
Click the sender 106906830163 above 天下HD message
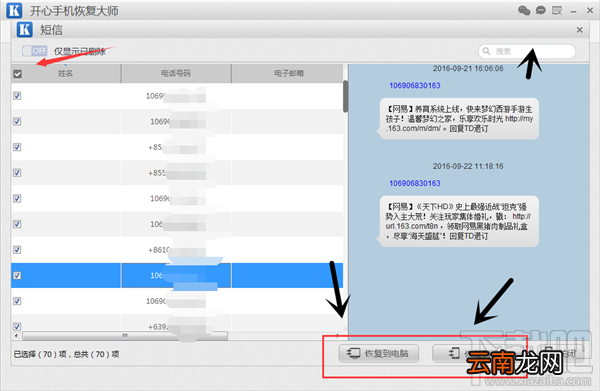[415, 183]
